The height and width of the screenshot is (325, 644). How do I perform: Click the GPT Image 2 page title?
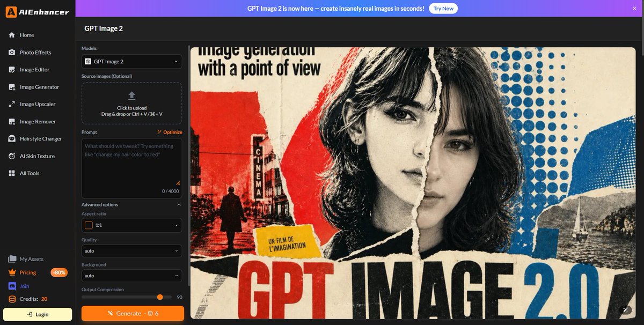click(104, 28)
